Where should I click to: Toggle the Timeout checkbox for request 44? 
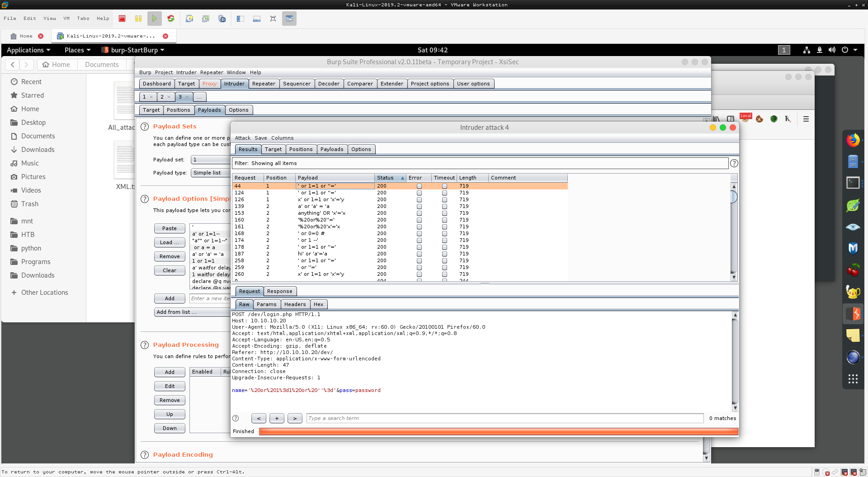pos(444,186)
